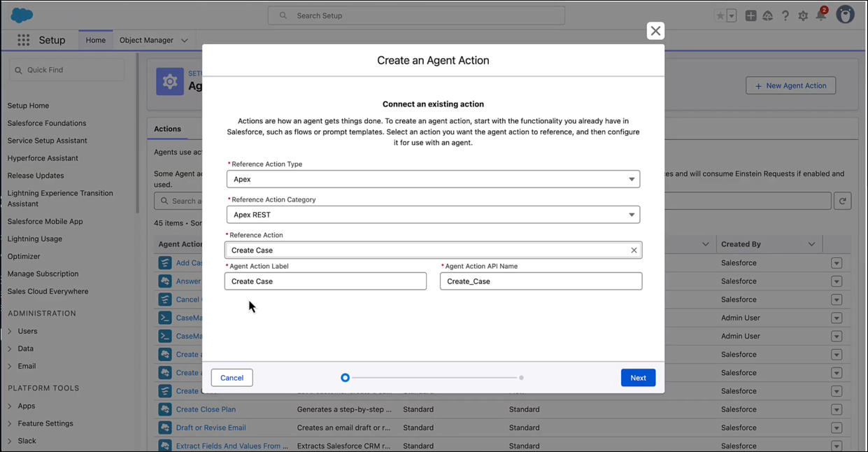The image size is (868, 452).
Task: Clear the Reference Action field
Action: [x=634, y=250]
